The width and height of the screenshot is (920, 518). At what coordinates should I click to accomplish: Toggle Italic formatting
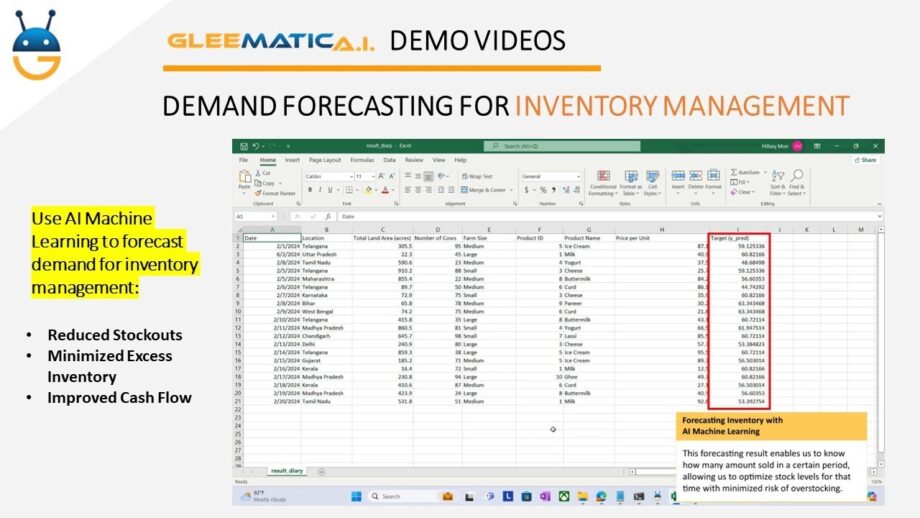coord(320,190)
